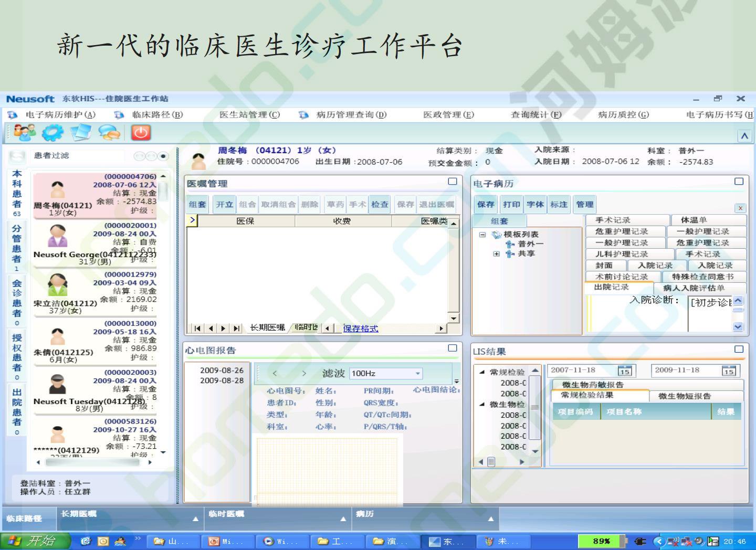Maximize the LIS结果 panel
Screen dimensions: 756x550
coord(739,349)
